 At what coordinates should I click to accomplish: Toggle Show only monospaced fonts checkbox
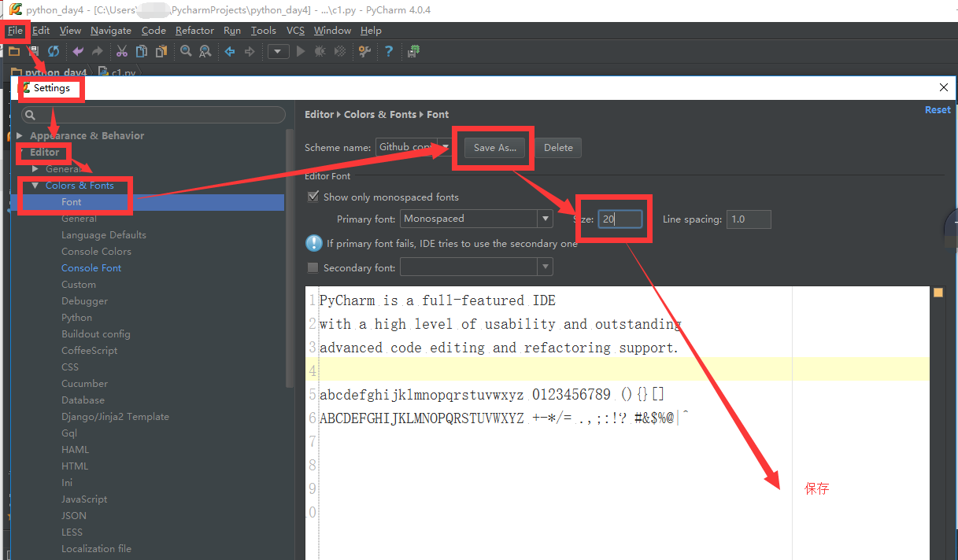(313, 196)
